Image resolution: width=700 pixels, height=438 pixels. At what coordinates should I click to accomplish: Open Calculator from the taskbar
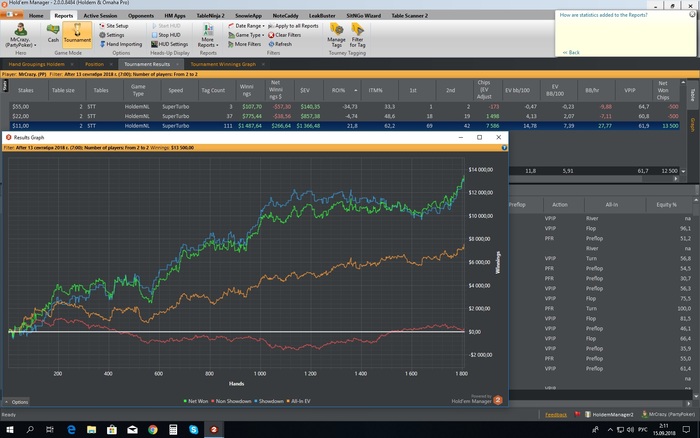(173, 430)
